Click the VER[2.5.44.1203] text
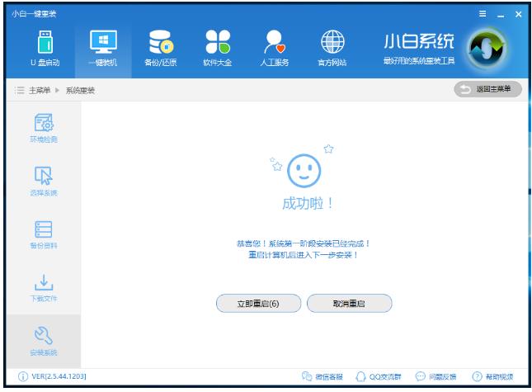The width and height of the screenshot is (532, 392). [x=59, y=376]
